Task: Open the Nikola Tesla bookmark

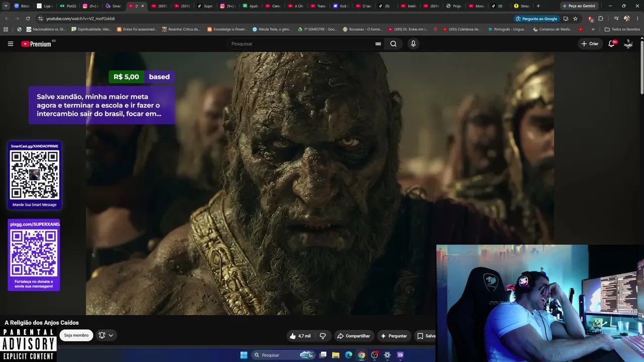Action: (x=272, y=29)
